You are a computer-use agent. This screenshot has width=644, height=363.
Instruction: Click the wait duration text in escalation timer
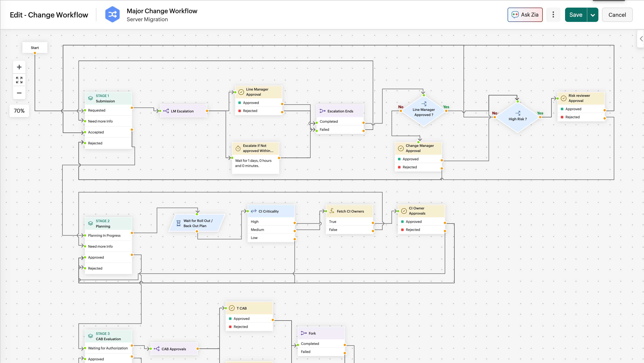(x=253, y=163)
